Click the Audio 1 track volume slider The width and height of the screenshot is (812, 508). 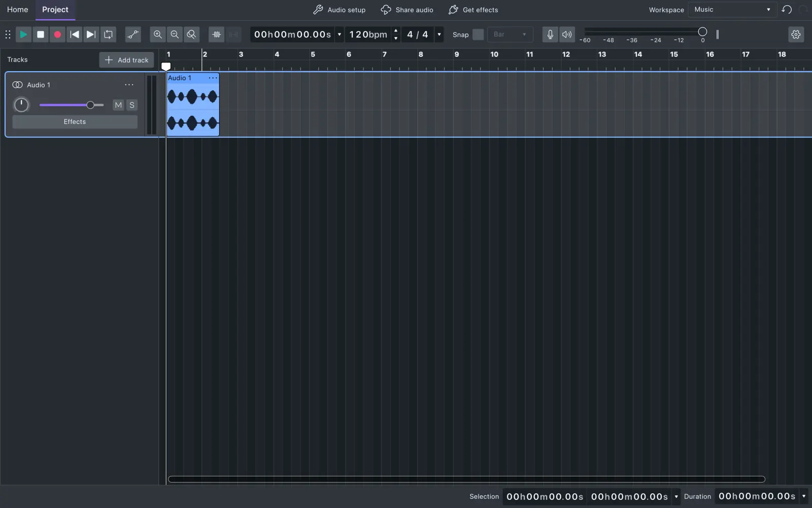tap(72, 105)
